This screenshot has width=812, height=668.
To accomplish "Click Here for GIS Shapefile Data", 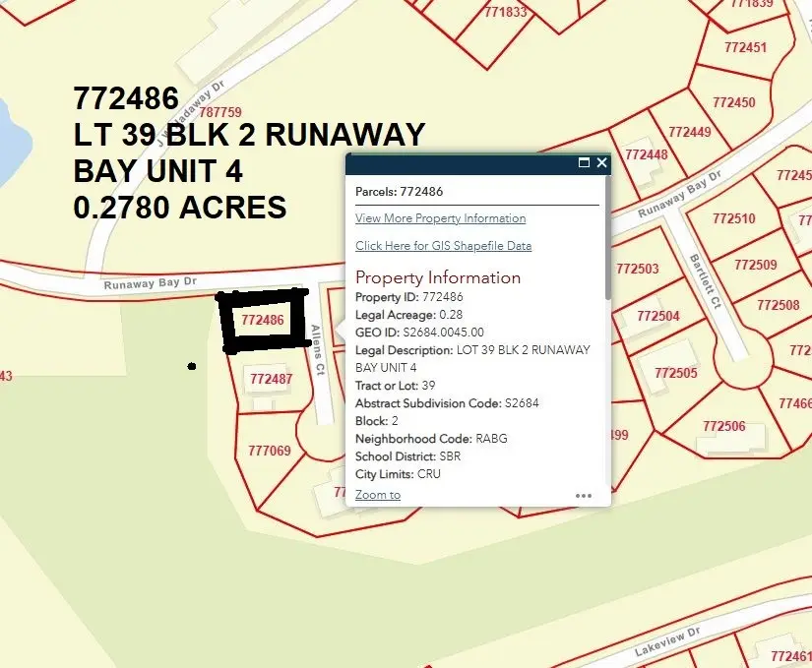I will point(443,245).
